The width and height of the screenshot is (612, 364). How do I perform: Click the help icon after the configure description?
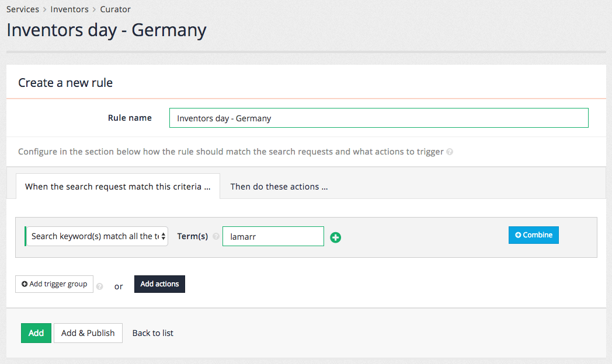tap(450, 152)
